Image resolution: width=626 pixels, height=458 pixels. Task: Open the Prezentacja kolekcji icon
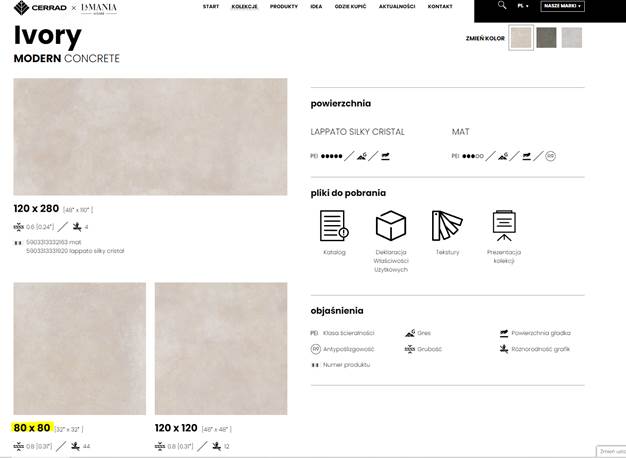504,226
